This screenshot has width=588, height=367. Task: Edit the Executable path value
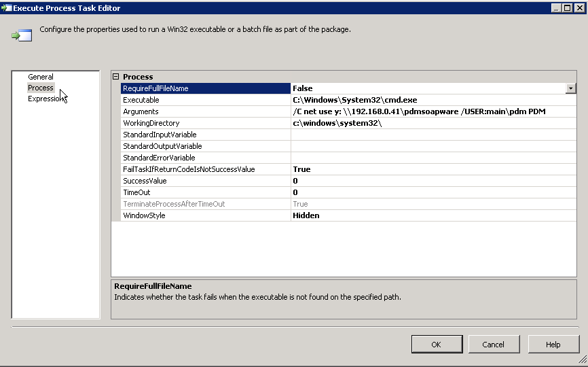432,100
